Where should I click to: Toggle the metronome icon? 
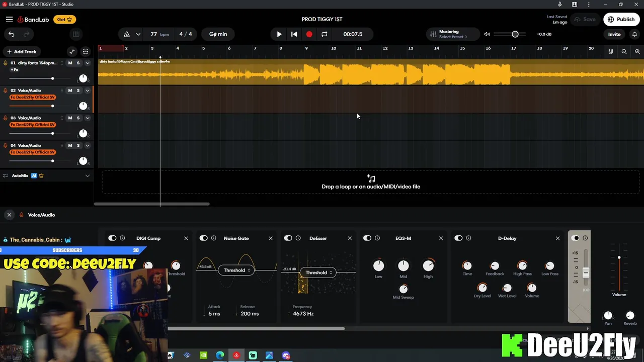pyautogui.click(x=127, y=34)
